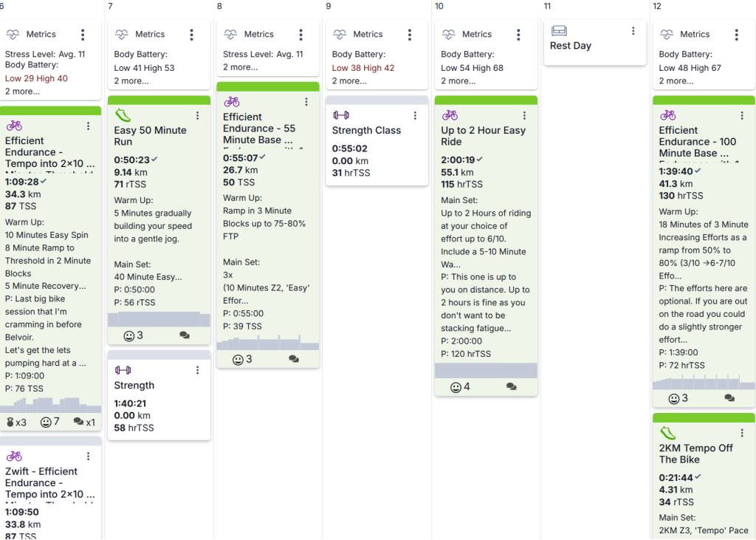The image size is (756, 540).
Task: Click the power graph on the 100 Minute Base ride
Action: point(704,382)
